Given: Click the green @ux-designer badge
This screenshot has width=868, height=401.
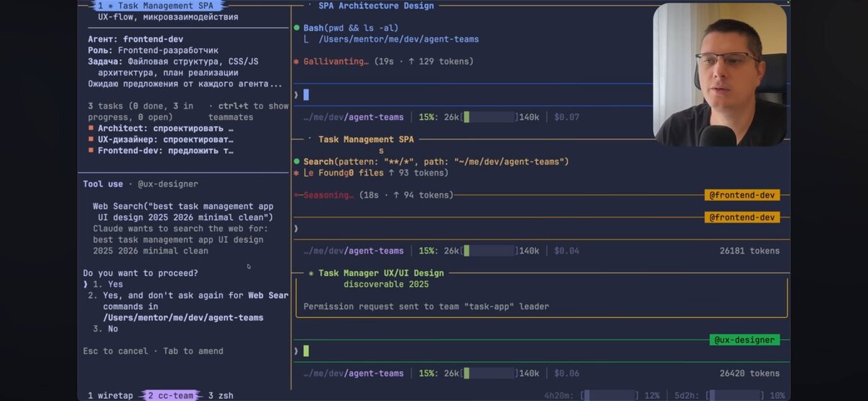Looking at the screenshot, I should point(744,340).
